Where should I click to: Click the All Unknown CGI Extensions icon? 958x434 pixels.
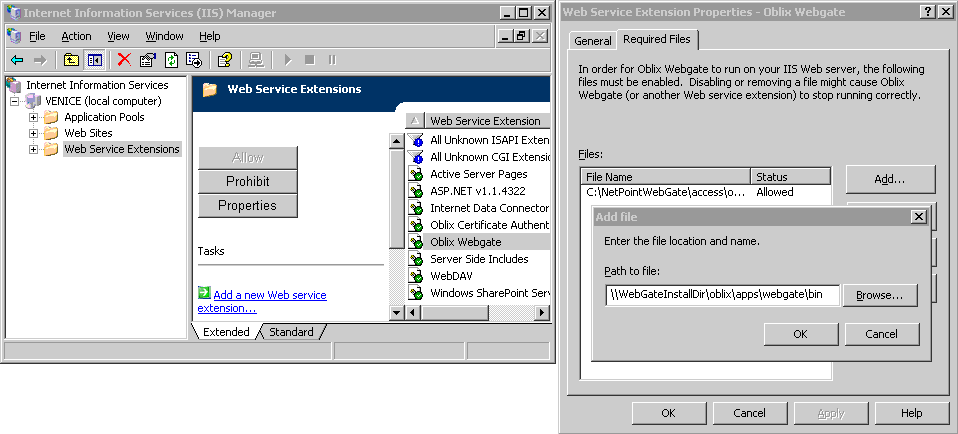(x=416, y=157)
